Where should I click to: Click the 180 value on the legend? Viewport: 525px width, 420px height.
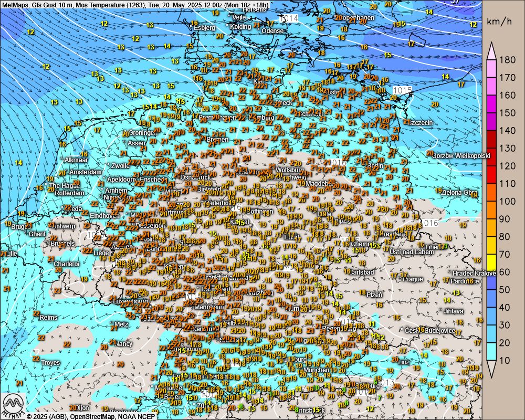pyautogui.click(x=507, y=60)
